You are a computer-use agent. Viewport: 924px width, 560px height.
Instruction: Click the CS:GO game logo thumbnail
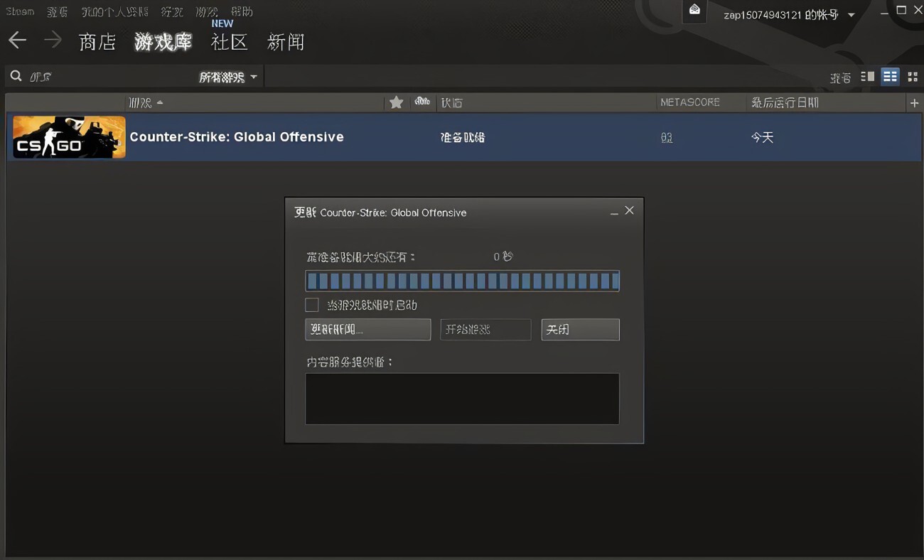pos(69,137)
